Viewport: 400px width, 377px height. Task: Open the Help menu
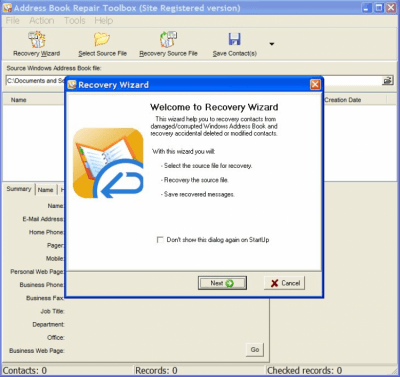pyautogui.click(x=104, y=21)
